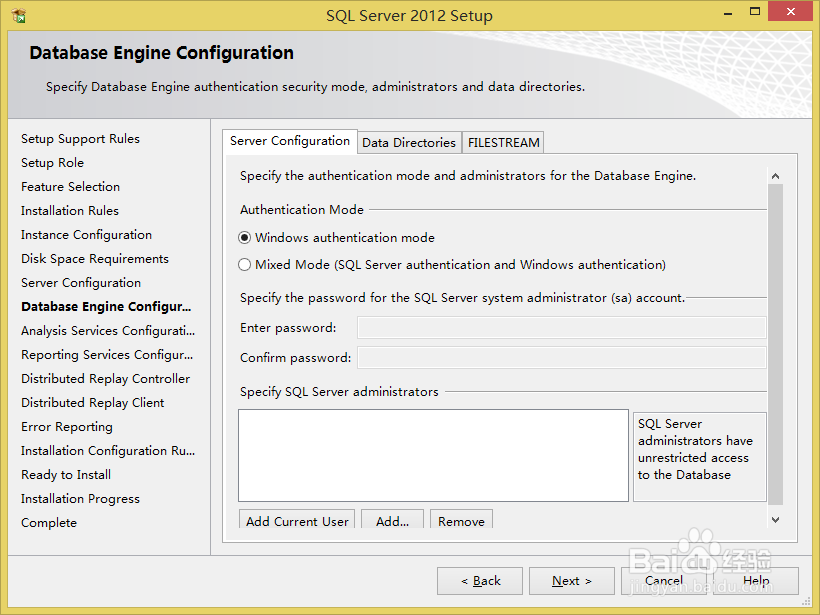Switch to the Data Directories tab
Viewport: 820px width, 615px height.
408,141
